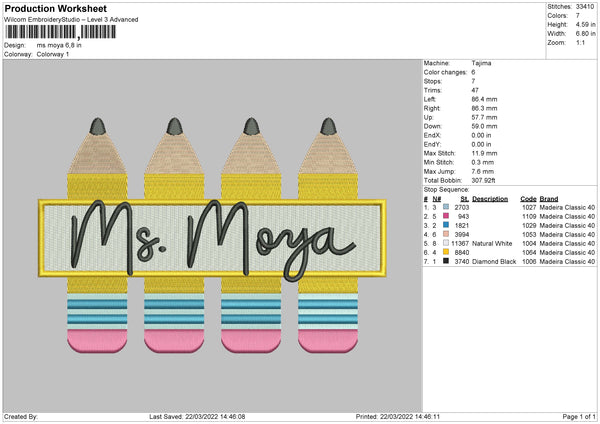
Task: Click the Colorway 1 field value
Action: [53, 54]
